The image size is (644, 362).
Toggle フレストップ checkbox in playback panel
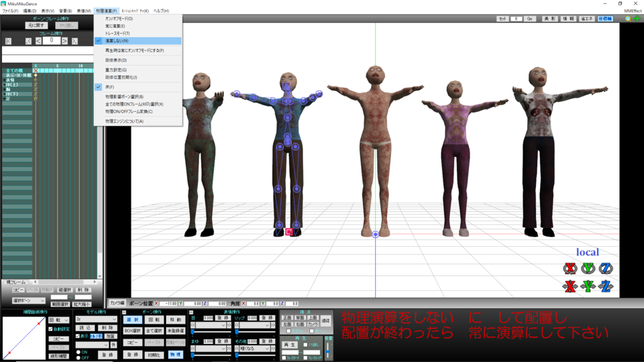click(305, 358)
